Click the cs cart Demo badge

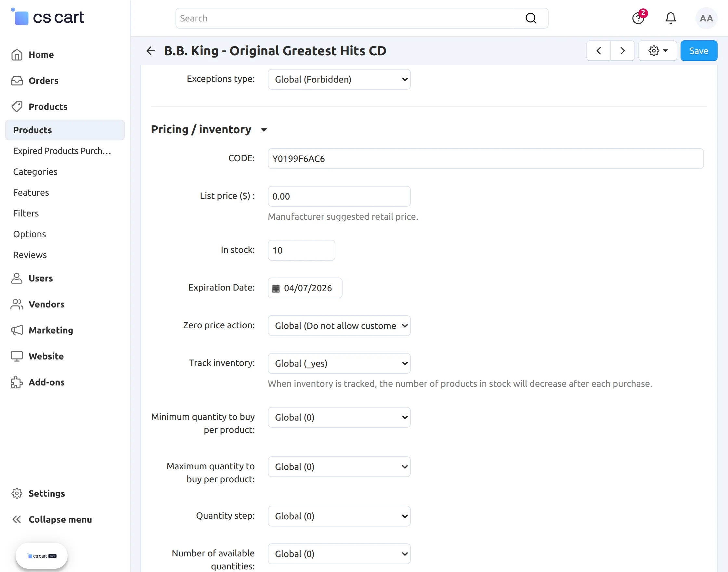click(42, 556)
